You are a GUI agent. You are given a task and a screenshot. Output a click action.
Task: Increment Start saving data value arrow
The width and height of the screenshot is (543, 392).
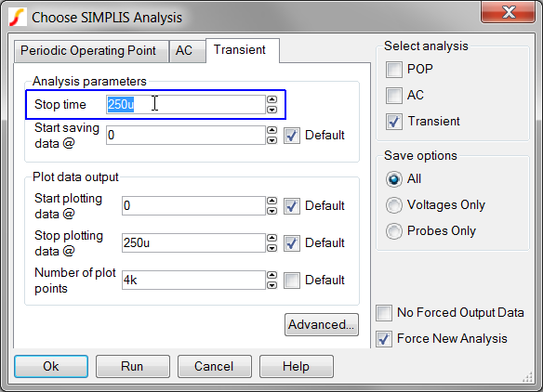pos(272,130)
